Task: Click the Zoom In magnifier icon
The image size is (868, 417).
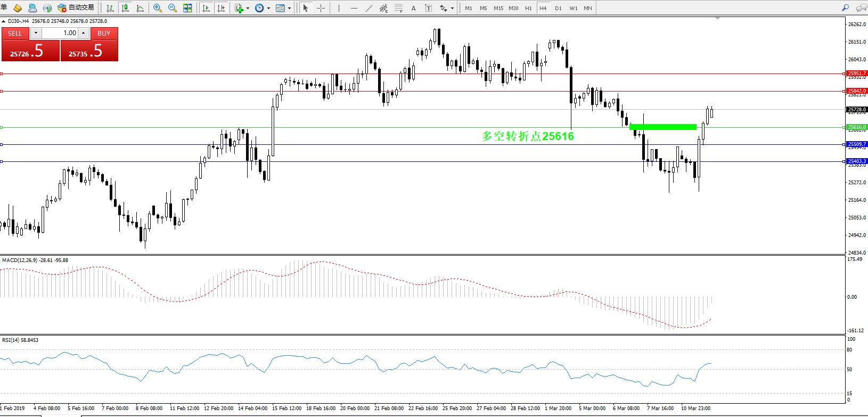Action: (x=157, y=8)
